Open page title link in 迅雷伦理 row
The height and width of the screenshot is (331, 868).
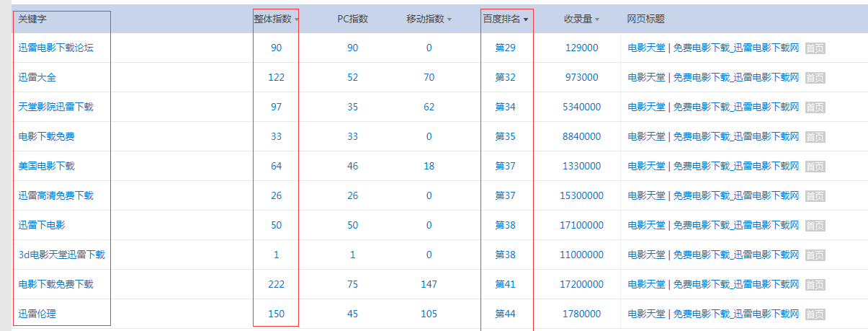click(713, 314)
